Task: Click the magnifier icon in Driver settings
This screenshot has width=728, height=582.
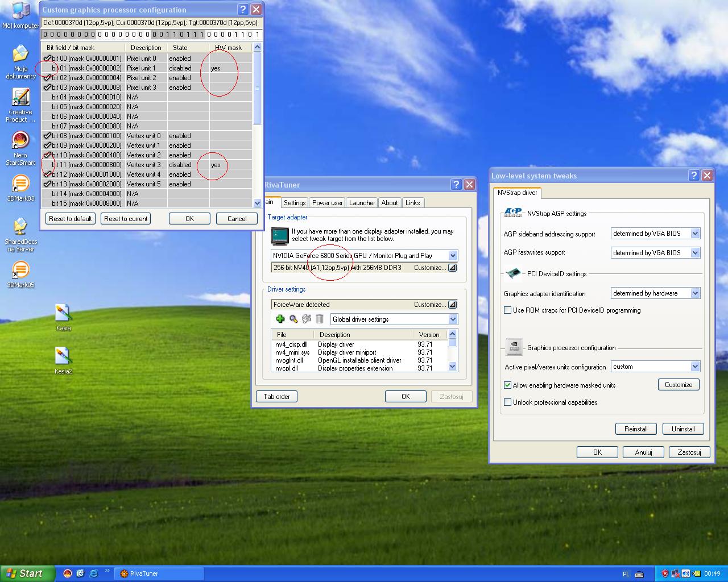Action: (293, 319)
